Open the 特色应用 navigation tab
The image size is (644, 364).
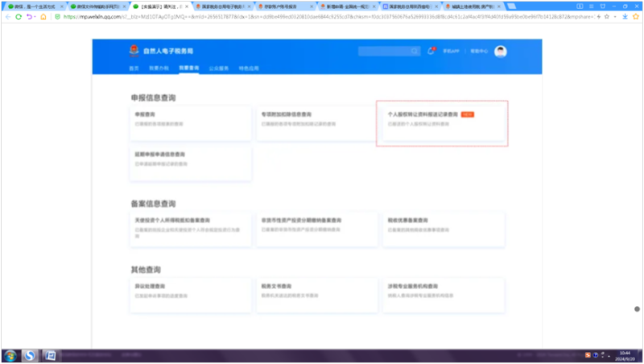[x=249, y=69]
